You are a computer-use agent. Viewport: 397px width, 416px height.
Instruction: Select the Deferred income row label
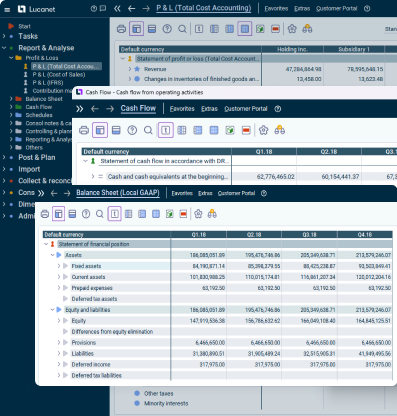(x=91, y=365)
